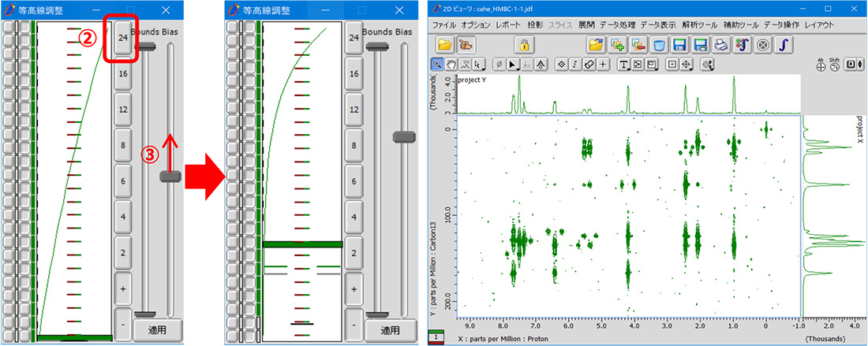The width and height of the screenshot is (868, 346).
Task: Click the integral symbol toolbar icon
Action: coord(783,45)
